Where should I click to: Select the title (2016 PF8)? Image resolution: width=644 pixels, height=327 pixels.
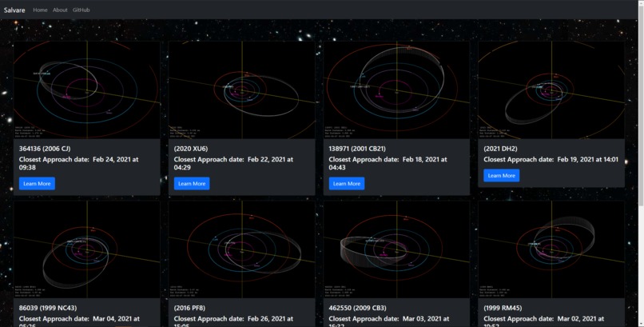click(x=189, y=308)
